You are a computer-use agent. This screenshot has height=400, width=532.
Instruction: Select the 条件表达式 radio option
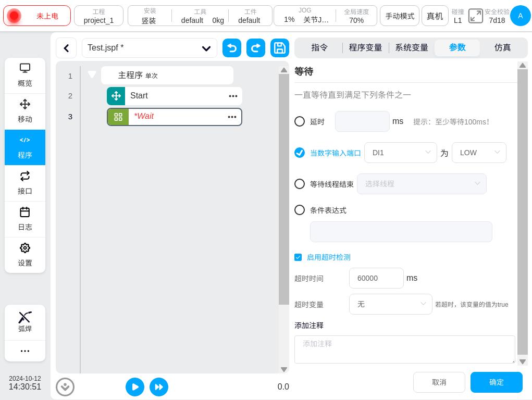click(300, 210)
